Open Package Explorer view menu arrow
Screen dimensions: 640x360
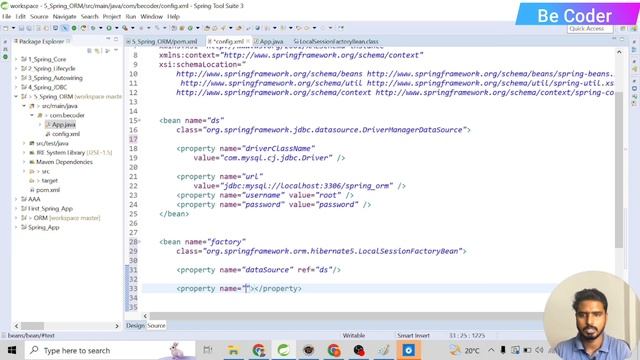pos(116,50)
